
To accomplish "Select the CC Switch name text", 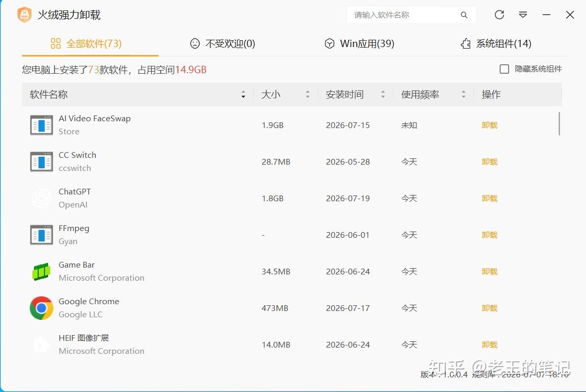I will pos(77,155).
